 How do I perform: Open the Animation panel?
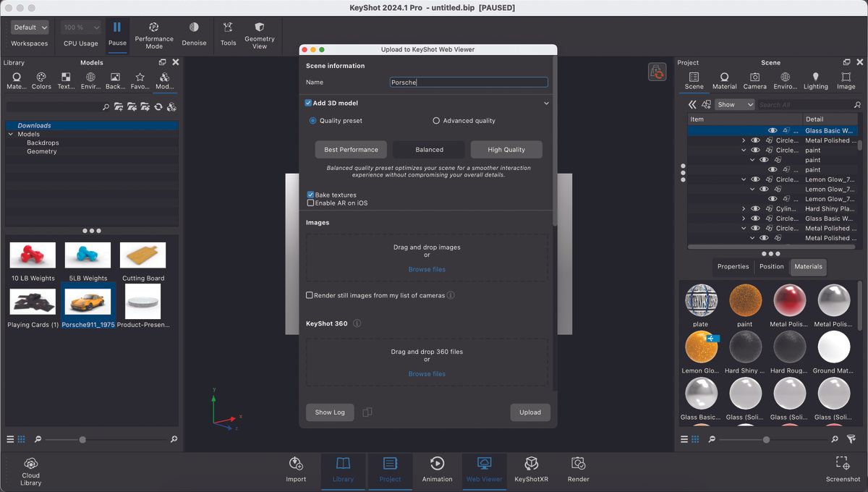pyautogui.click(x=437, y=470)
